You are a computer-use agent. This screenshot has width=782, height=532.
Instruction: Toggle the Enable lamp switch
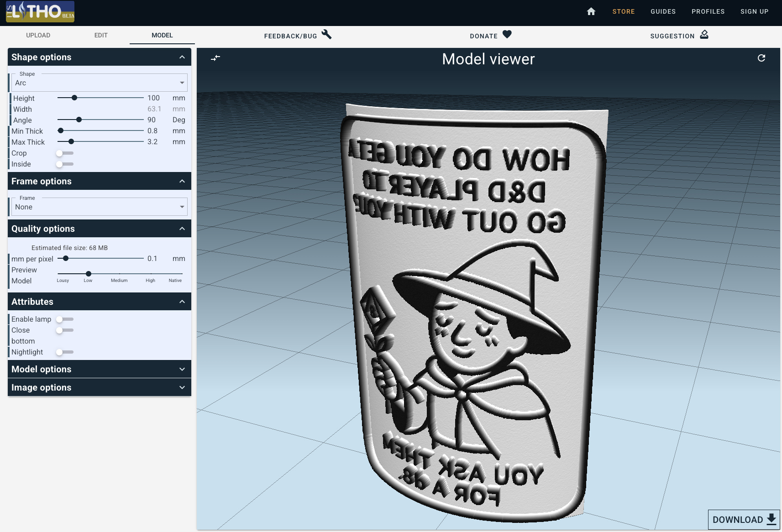click(x=64, y=319)
